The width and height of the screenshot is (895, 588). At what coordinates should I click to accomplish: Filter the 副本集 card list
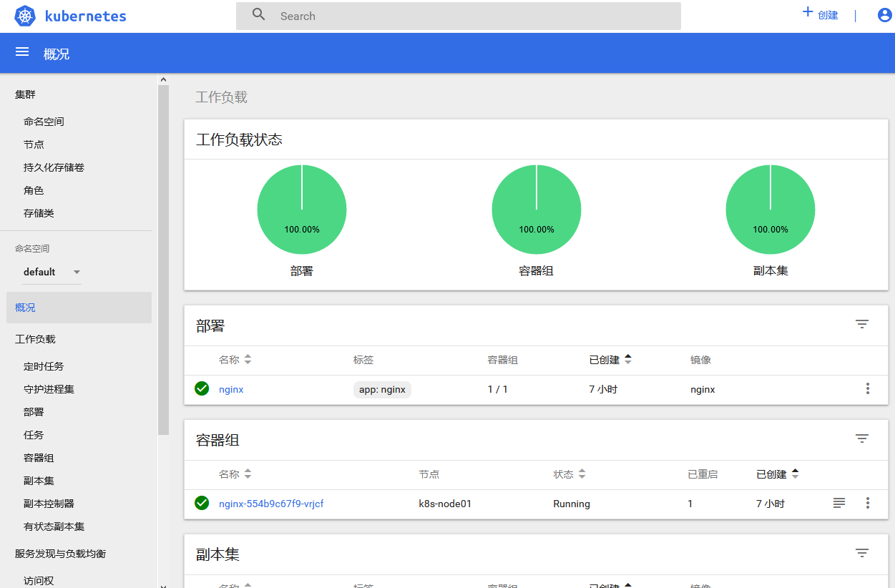[862, 553]
